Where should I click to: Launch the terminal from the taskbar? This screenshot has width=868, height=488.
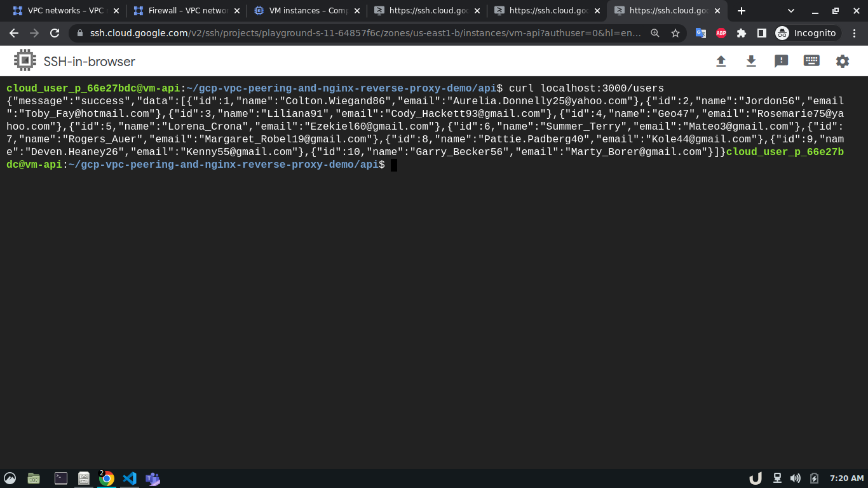61,478
